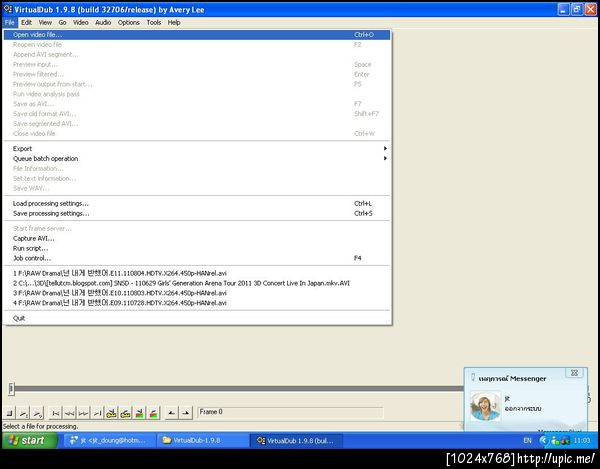
Task: Click the Frame 0 position field
Action: click(x=290, y=412)
